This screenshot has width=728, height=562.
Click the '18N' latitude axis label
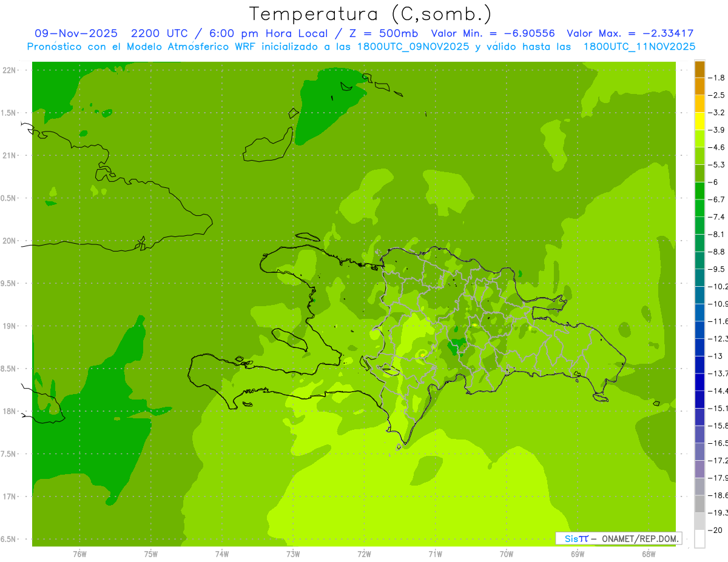point(10,411)
